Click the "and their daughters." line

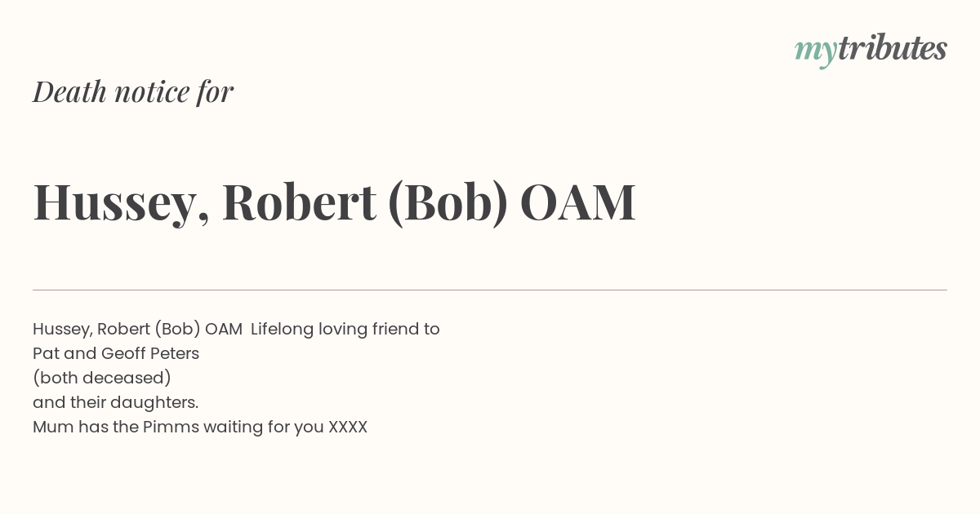pos(116,403)
